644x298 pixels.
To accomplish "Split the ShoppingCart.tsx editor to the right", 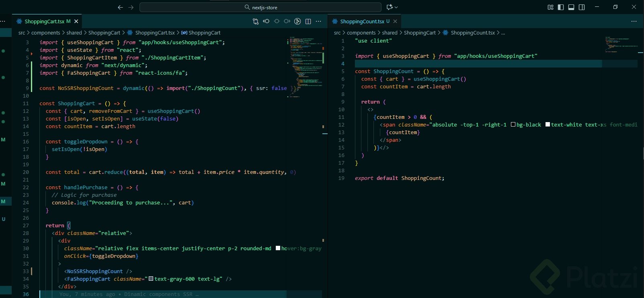I will (308, 21).
